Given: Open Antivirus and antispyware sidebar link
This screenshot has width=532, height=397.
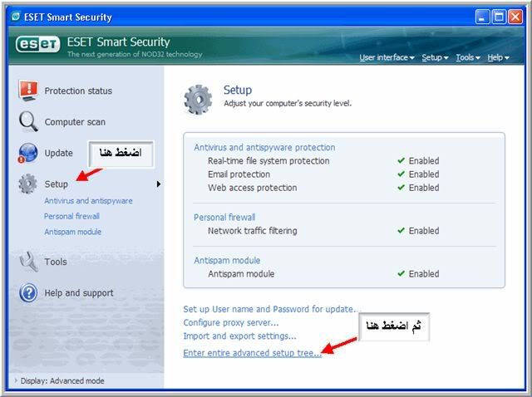Looking at the screenshot, I should click(x=88, y=201).
